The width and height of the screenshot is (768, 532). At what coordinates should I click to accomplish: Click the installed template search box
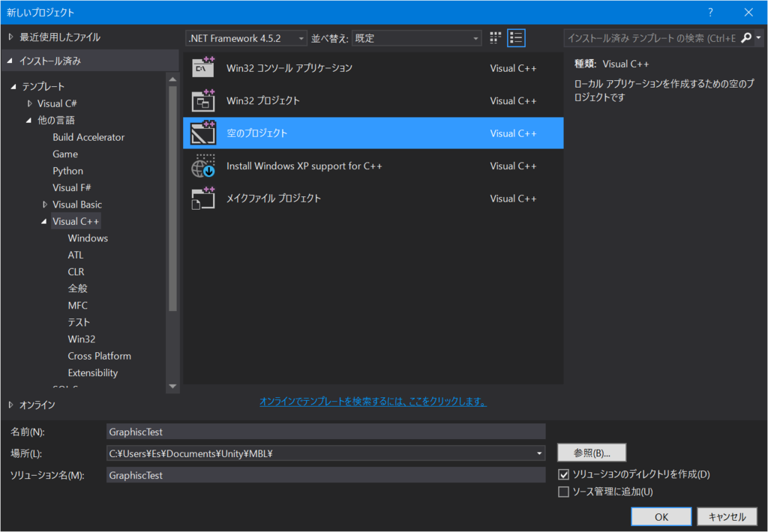(x=652, y=37)
